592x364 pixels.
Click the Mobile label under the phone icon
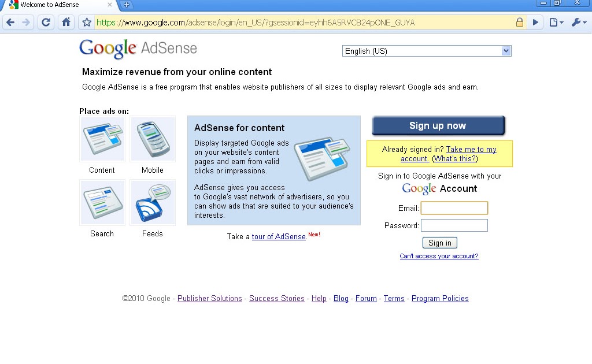(153, 170)
